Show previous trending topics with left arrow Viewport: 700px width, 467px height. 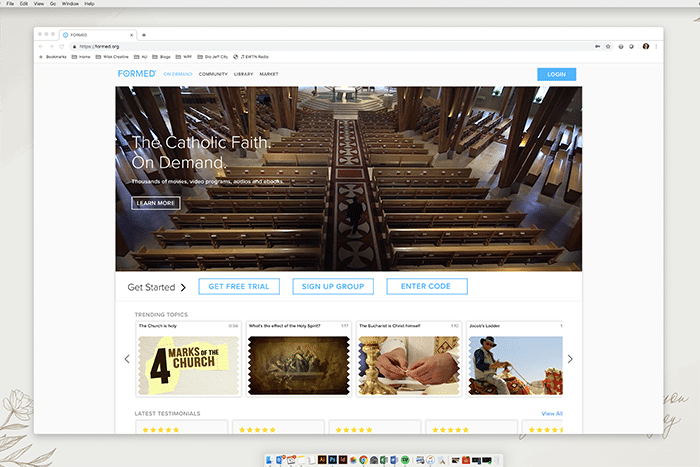127,359
